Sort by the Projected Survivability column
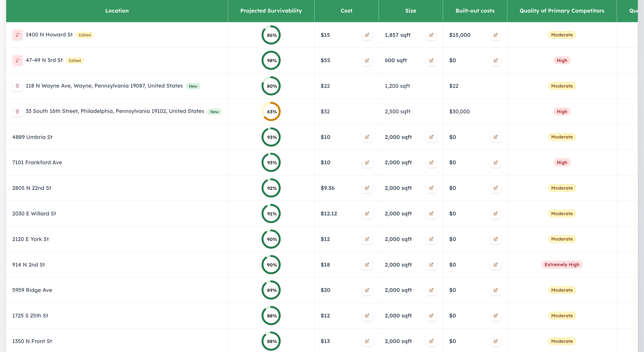 coord(271,11)
